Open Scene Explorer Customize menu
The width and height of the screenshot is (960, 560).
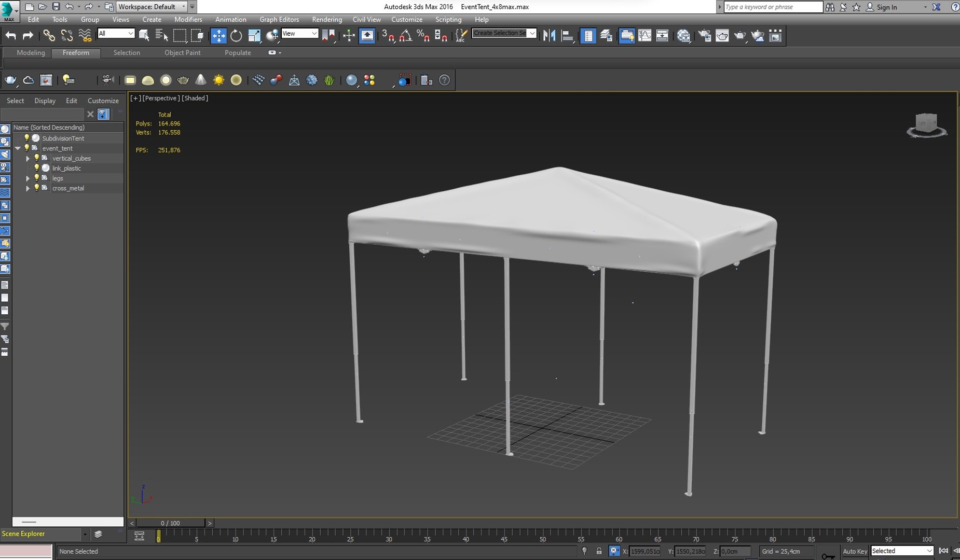103,101
